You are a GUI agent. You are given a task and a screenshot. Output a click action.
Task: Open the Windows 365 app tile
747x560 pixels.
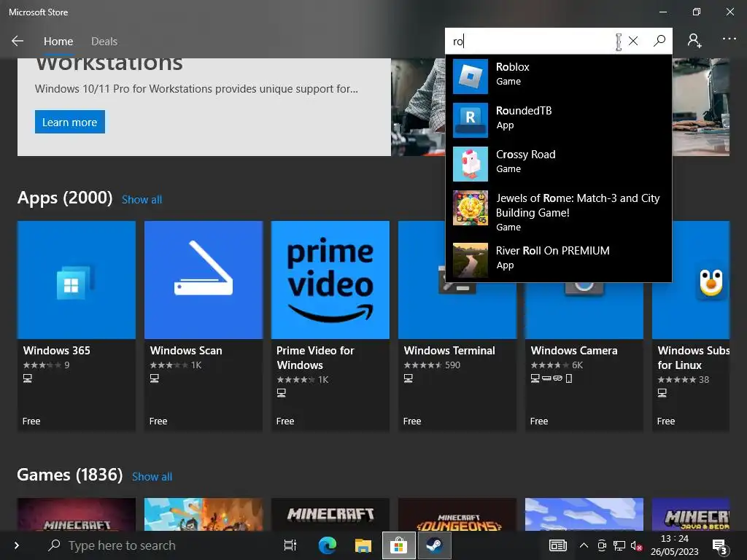(77, 326)
